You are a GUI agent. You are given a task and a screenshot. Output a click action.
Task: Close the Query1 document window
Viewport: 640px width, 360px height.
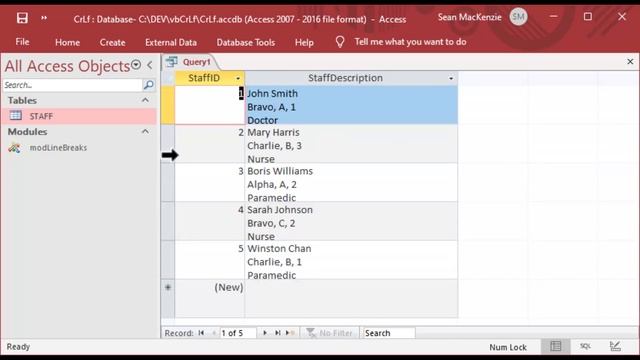[x=630, y=62]
